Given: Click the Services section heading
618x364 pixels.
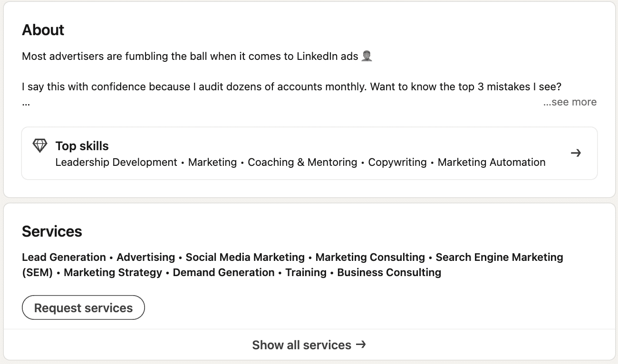Looking at the screenshot, I should pos(52,231).
